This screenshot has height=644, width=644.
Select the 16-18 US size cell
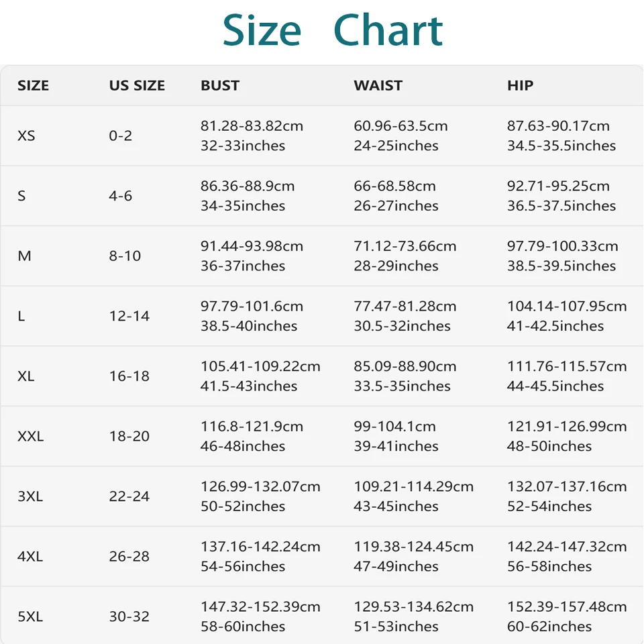(x=129, y=376)
